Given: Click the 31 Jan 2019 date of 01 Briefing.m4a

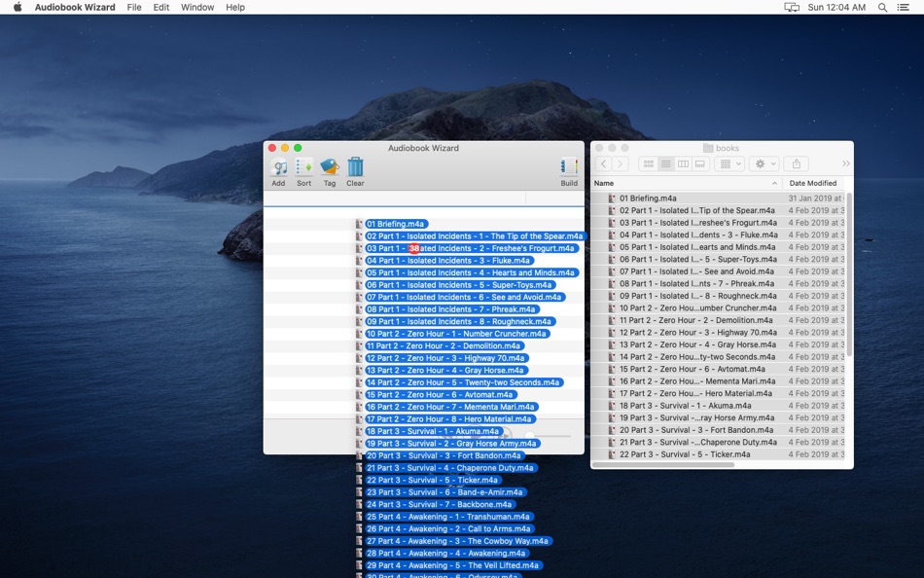Looking at the screenshot, I should 816,199.
